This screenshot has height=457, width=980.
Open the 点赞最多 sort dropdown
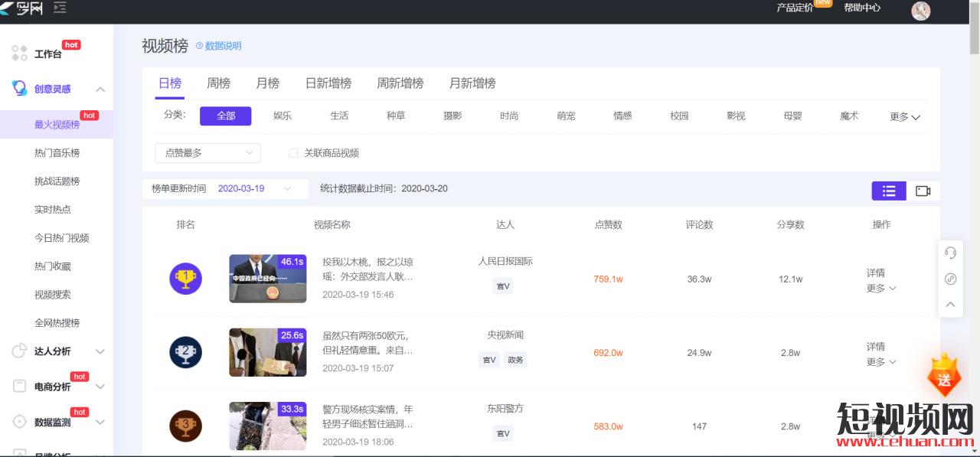[x=207, y=153]
